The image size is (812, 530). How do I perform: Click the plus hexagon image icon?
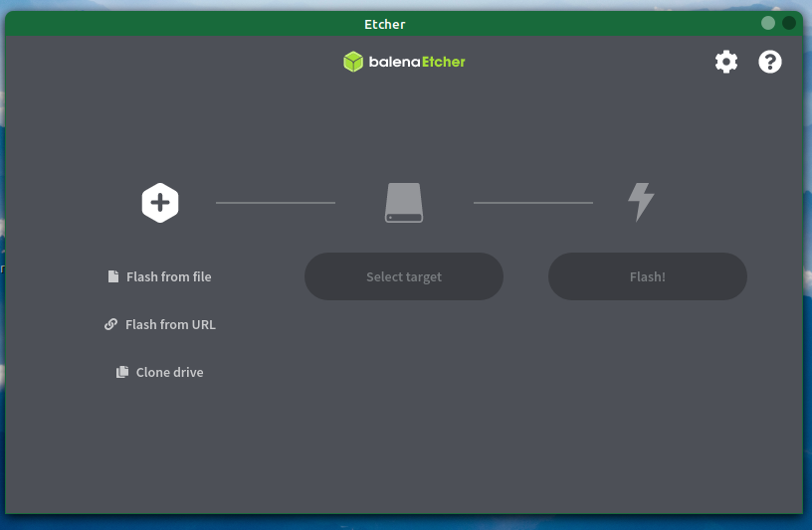tap(160, 203)
